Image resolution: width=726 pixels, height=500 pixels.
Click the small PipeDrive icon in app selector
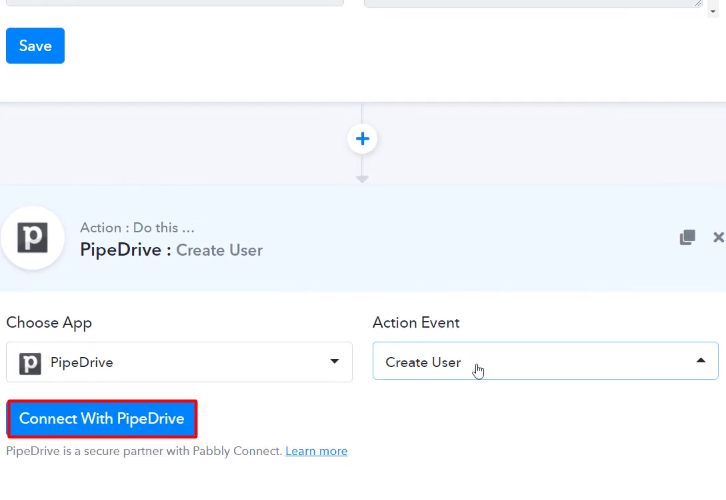[x=30, y=363]
